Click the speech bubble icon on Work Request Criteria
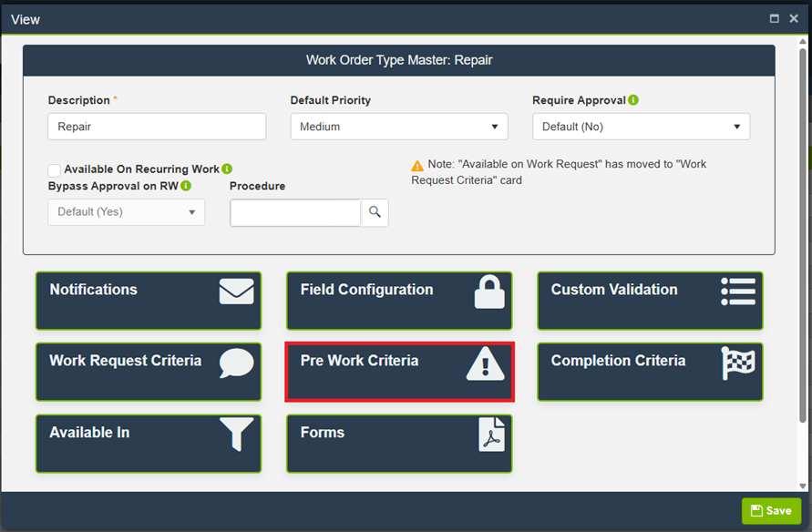Screen dimensions: 812x532 click(x=237, y=363)
